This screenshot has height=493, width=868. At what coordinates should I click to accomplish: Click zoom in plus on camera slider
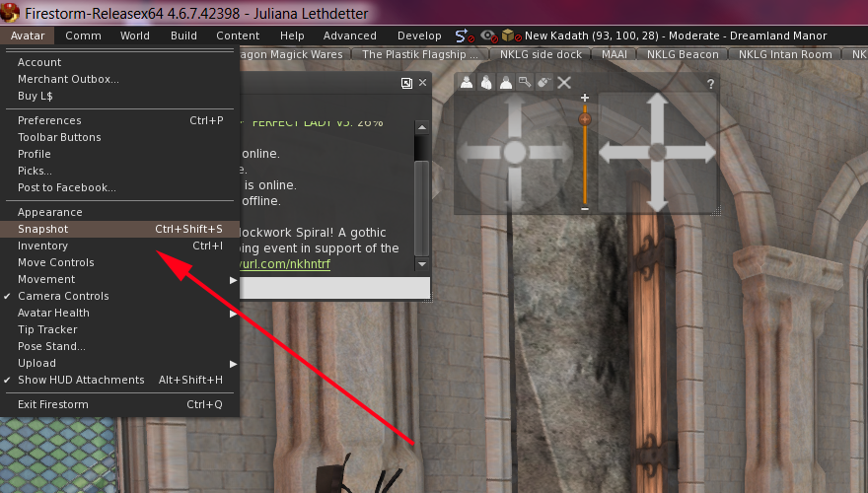[585, 98]
